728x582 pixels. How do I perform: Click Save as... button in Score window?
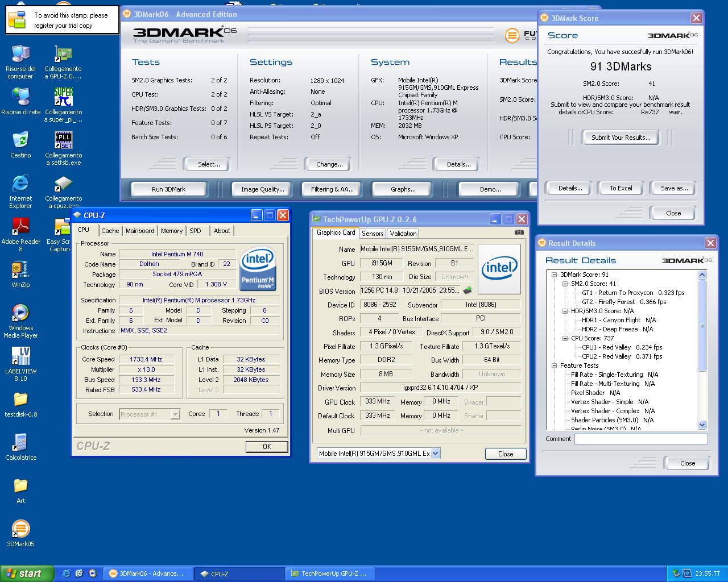coord(674,188)
